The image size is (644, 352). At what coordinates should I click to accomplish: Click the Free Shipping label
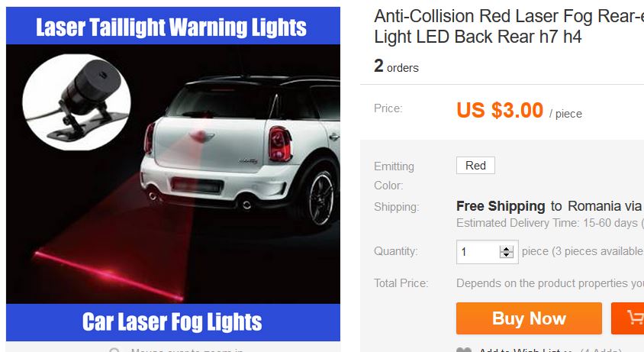tap(501, 206)
